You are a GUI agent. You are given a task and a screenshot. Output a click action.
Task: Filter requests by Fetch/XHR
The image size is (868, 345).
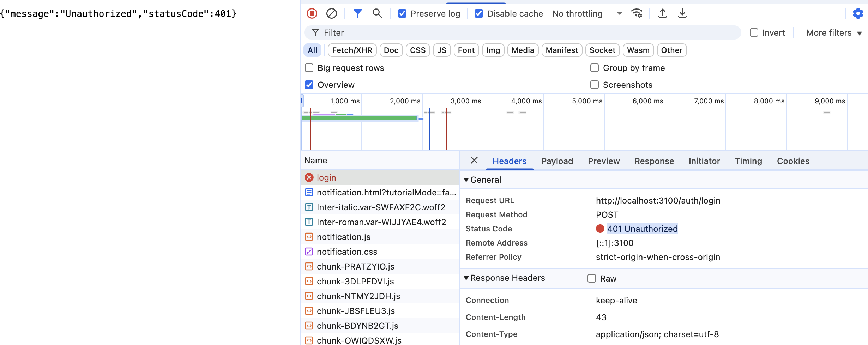352,50
